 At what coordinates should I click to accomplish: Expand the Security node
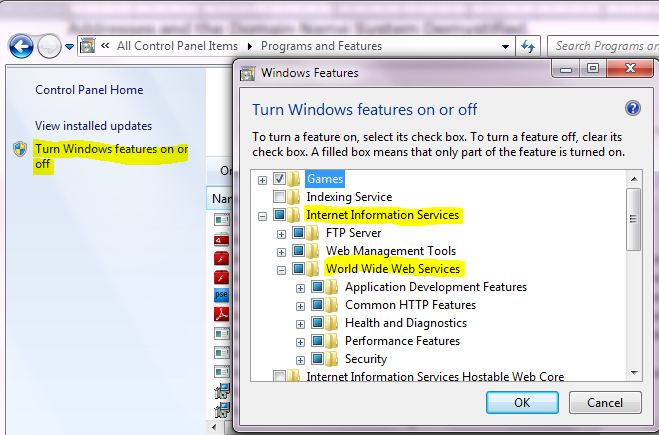300,361
